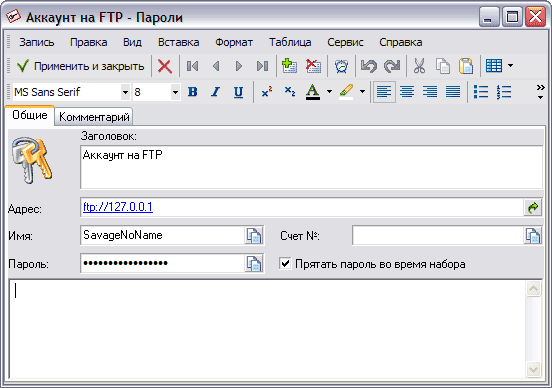The image size is (552, 388).
Task: Click the alarm clock reminder icon
Action: (341, 66)
